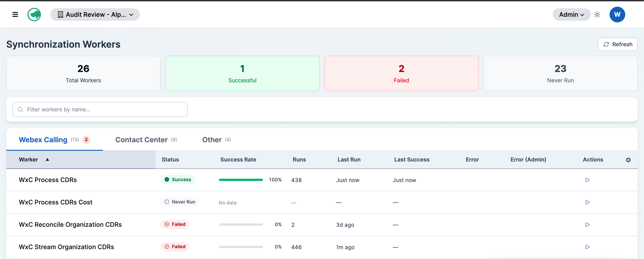Click the Failed badge for Reconcile Organization CDRs

coord(175,224)
